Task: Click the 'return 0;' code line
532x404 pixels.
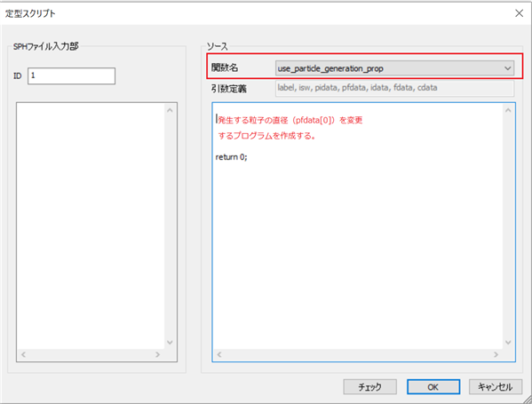Action: (x=232, y=157)
